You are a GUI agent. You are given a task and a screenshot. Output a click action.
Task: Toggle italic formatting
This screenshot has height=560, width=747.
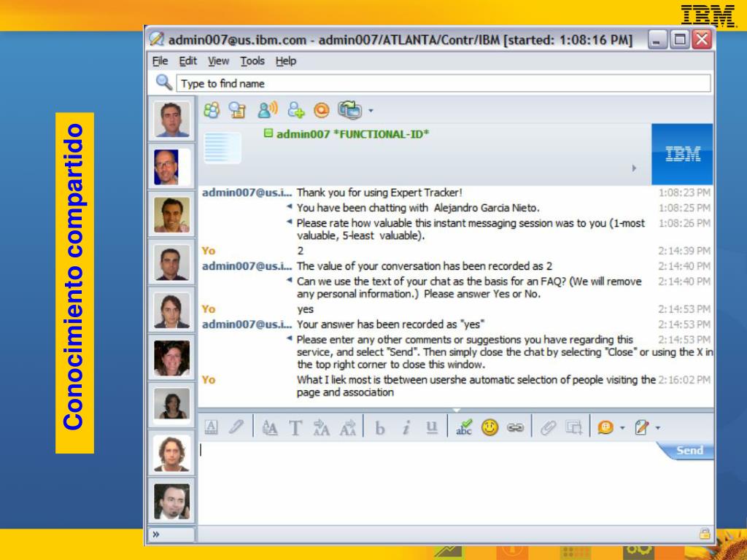pyautogui.click(x=406, y=427)
